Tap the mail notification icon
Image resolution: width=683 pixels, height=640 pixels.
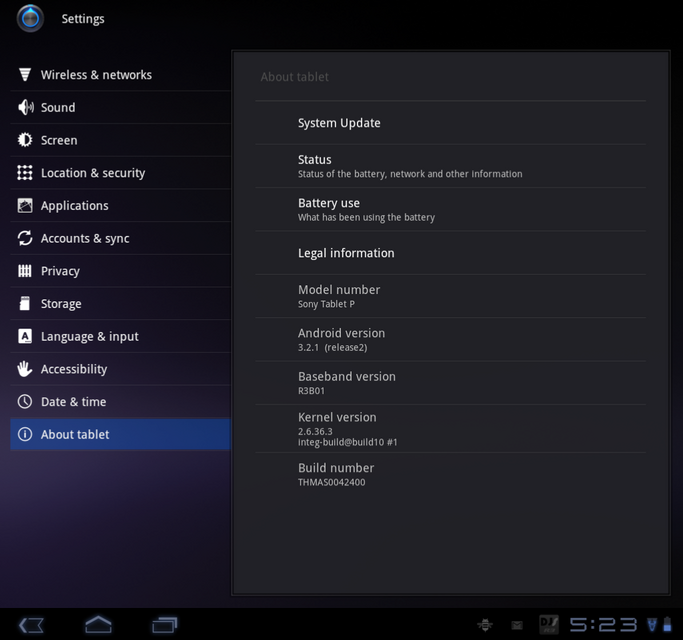click(x=517, y=626)
